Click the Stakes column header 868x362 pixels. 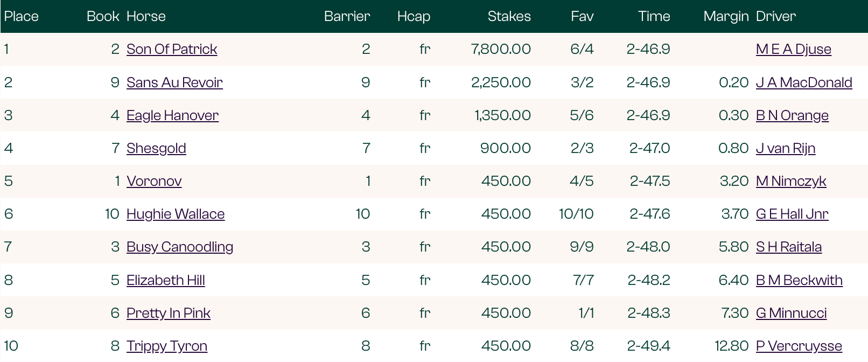509,16
